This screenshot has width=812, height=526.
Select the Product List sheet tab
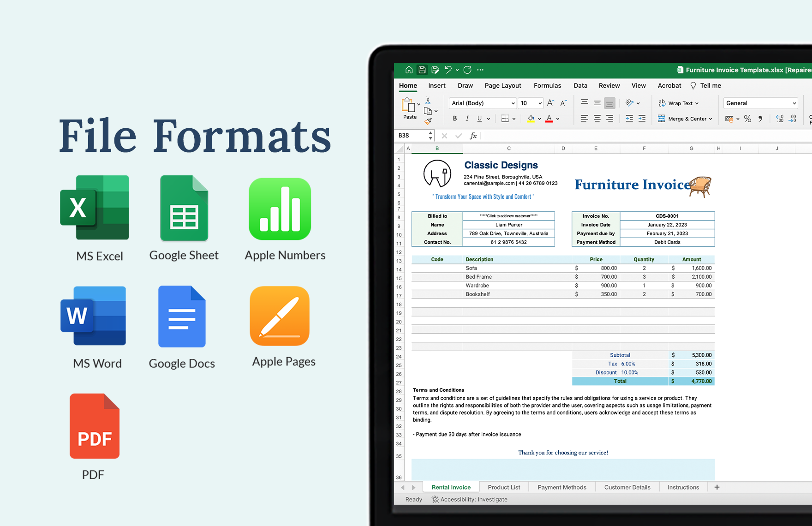tap(504, 487)
